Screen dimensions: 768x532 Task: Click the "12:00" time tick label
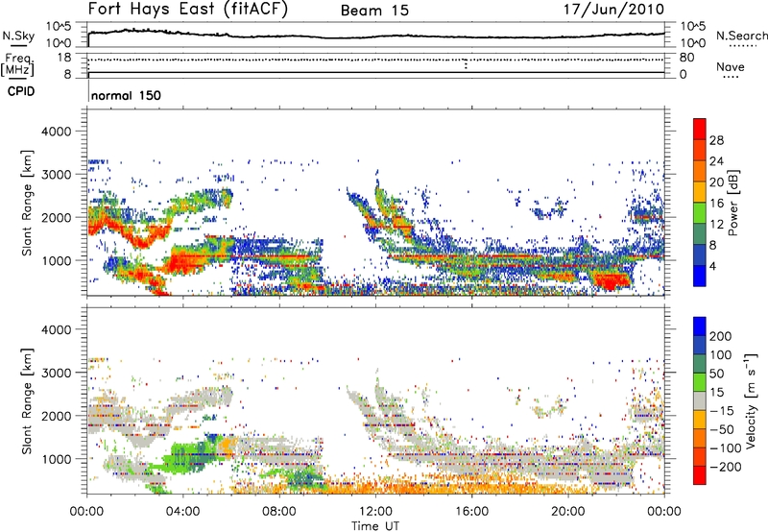click(375, 512)
